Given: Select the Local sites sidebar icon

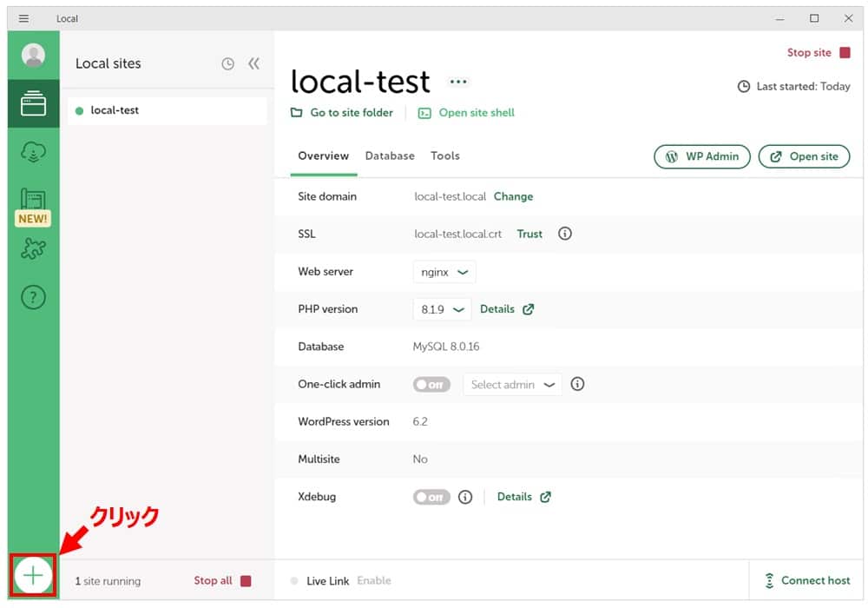Looking at the screenshot, I should coord(33,103).
